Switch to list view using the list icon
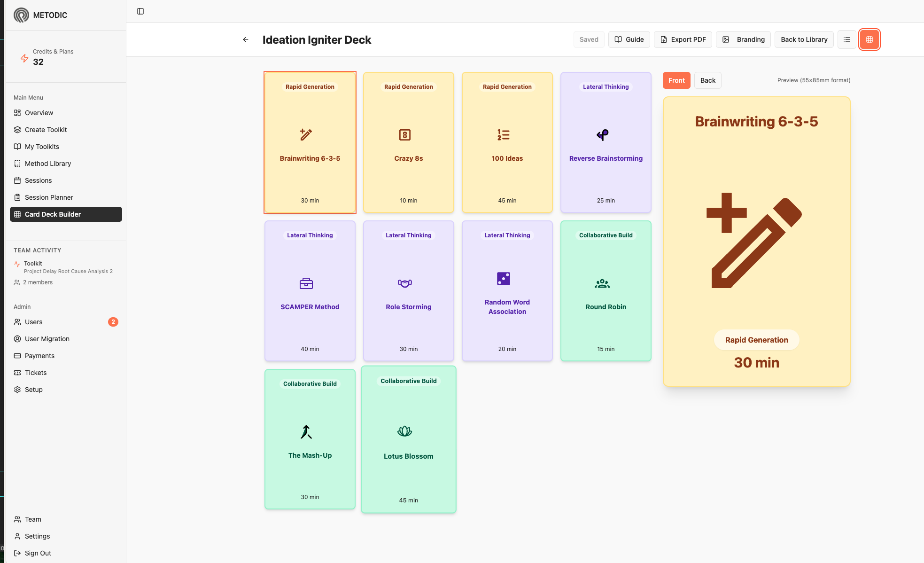This screenshot has height=563, width=924. tap(846, 39)
